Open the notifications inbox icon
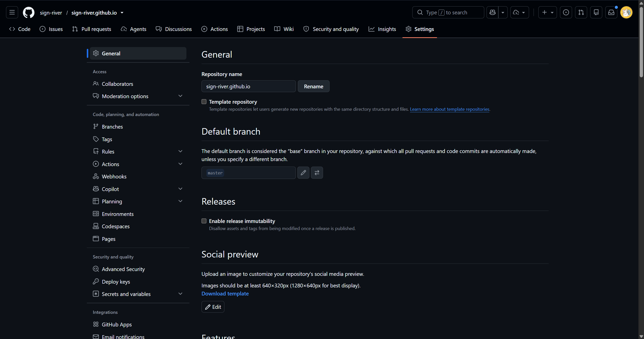Viewport: 644px width, 339px height. [611, 12]
